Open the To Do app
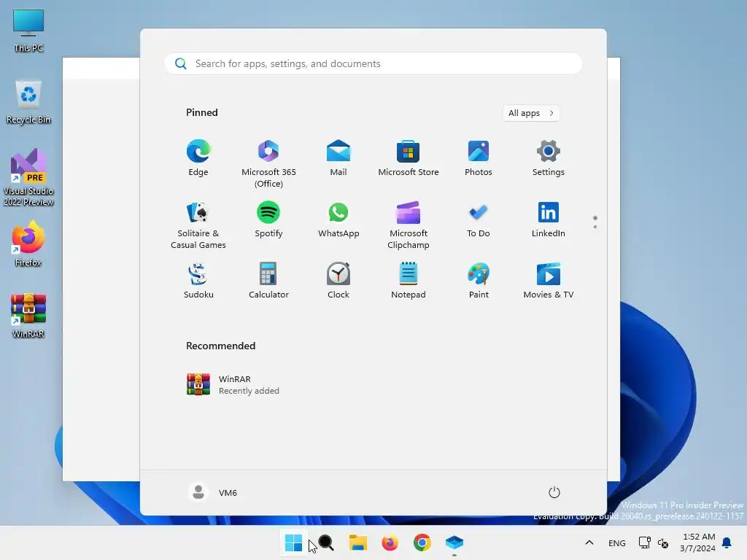 point(479,219)
